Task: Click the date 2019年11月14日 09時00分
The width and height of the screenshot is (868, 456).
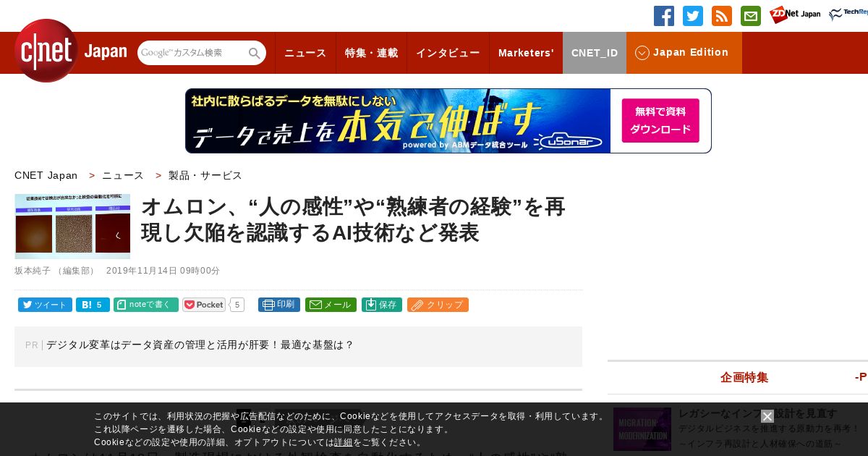Action: [163, 271]
